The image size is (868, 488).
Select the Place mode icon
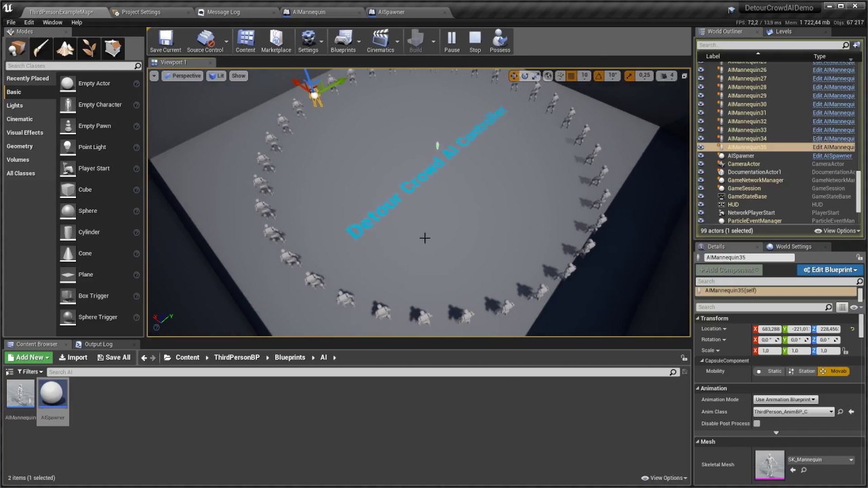pyautogui.click(x=17, y=49)
